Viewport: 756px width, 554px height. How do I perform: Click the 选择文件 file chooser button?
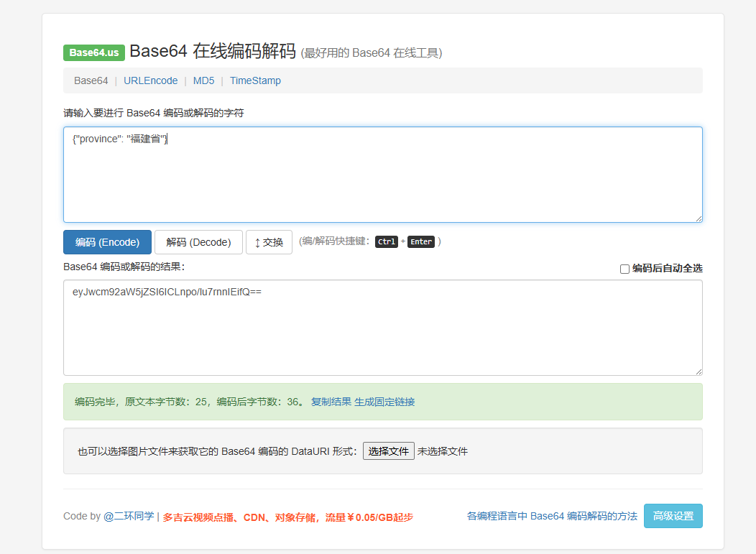pos(389,451)
